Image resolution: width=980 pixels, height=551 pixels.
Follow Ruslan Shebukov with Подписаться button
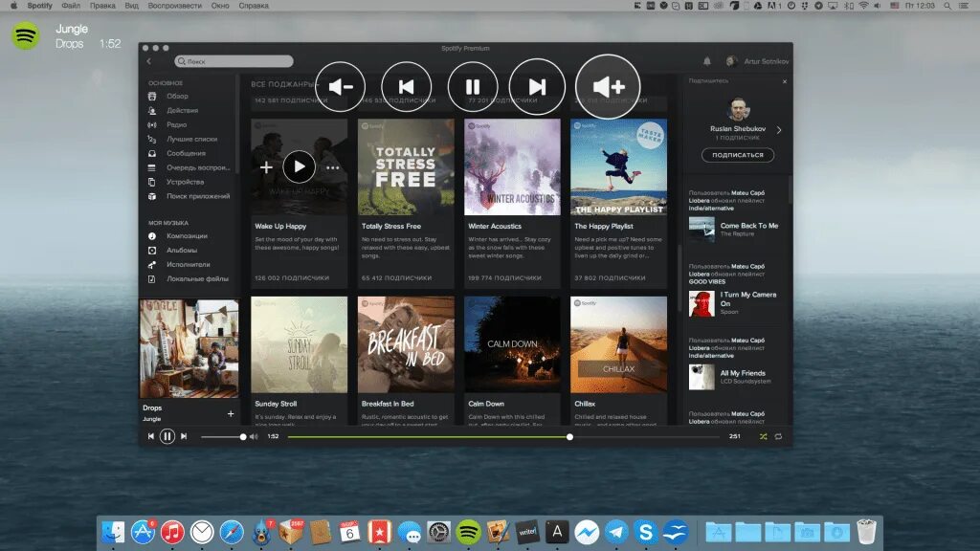click(x=738, y=155)
